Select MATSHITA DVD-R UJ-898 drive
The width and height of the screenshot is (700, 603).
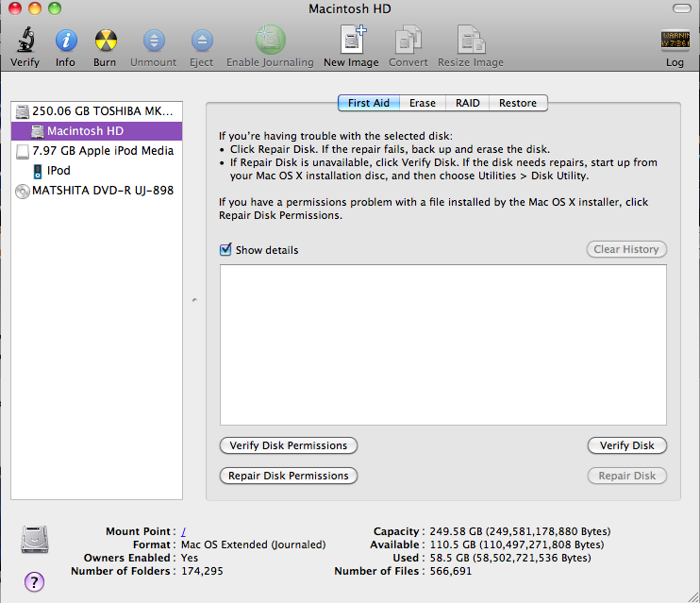tap(96, 191)
